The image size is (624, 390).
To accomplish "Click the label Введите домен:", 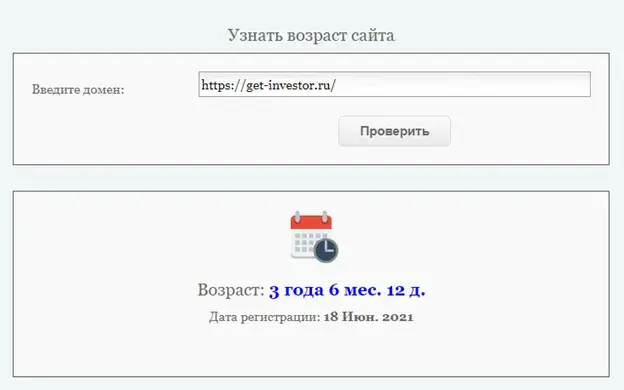I will point(78,90).
